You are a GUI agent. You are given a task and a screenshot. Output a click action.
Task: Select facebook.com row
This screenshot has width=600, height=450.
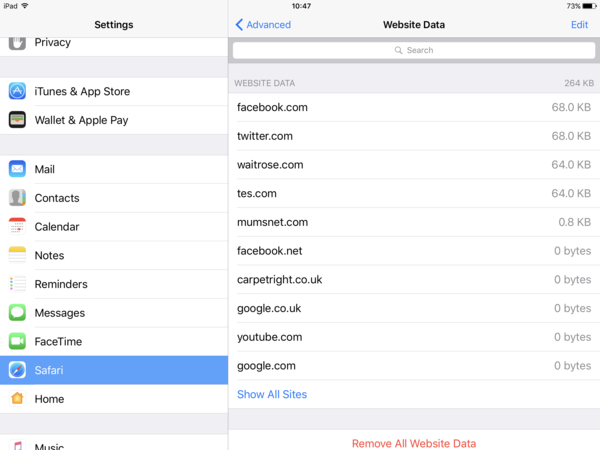[x=414, y=107]
